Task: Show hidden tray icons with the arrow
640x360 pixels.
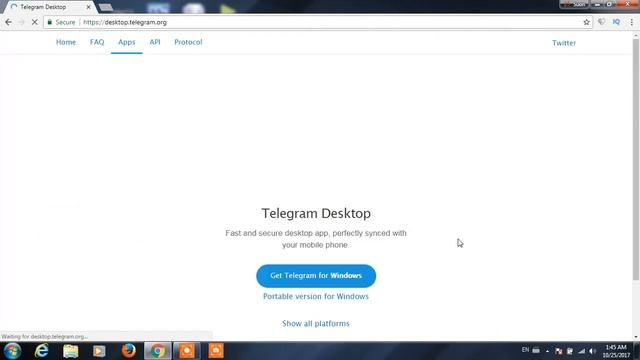Action: click(x=547, y=351)
